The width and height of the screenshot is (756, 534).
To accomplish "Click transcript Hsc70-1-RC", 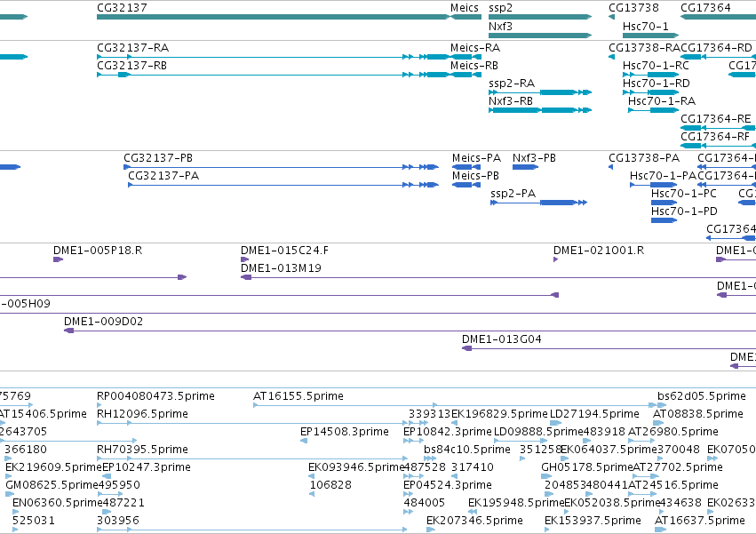I will 656,65.
